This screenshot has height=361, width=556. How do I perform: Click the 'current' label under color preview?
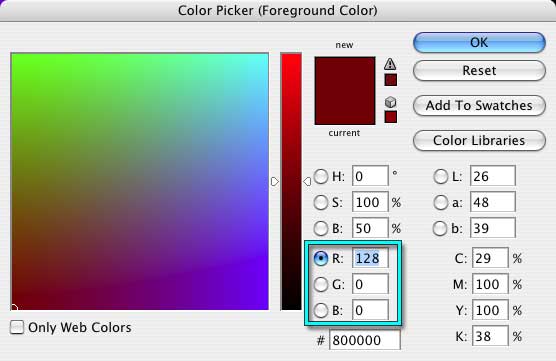(x=344, y=133)
